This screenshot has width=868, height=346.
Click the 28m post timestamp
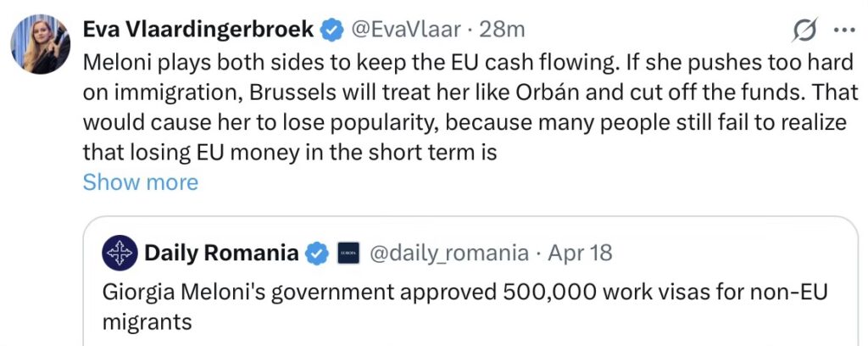[502, 30]
